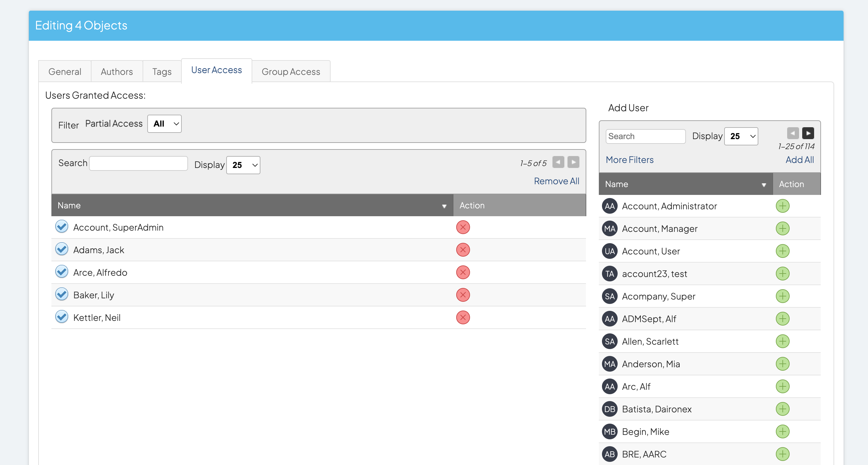Select the User Access tab
The height and width of the screenshot is (465, 868).
click(x=217, y=70)
